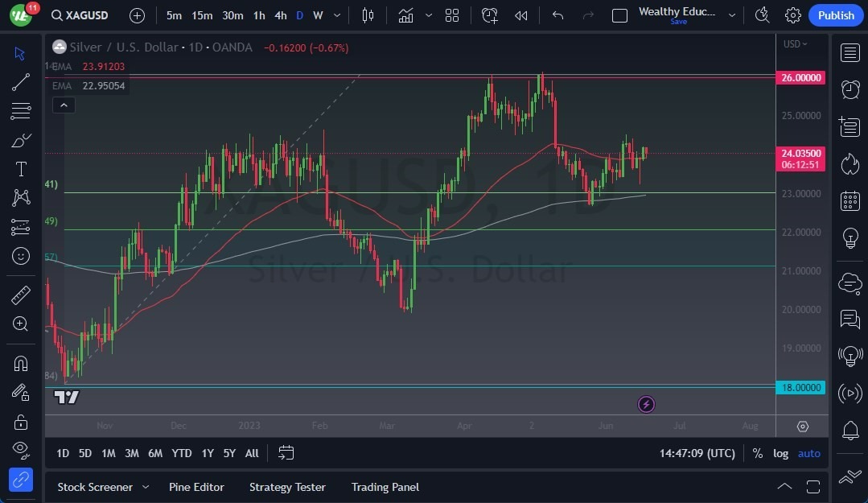Open the calendar panel in right sidebar

point(849,201)
